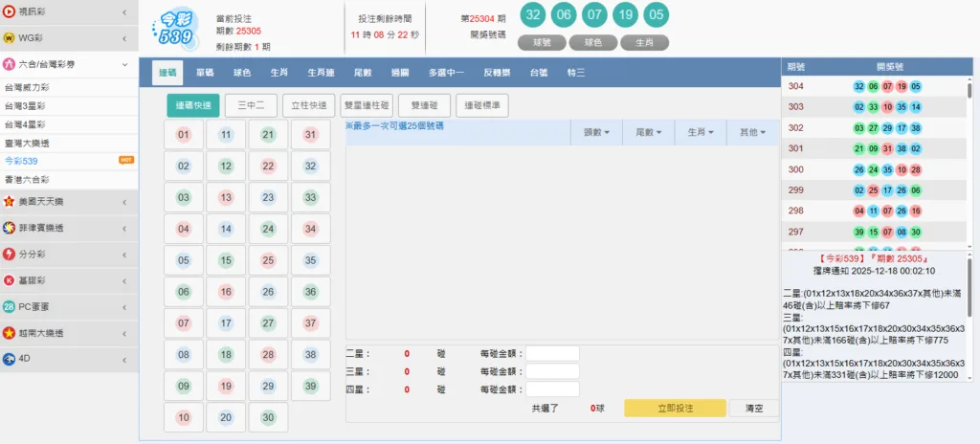Select number ball 23
980x444 pixels.
[268, 198]
